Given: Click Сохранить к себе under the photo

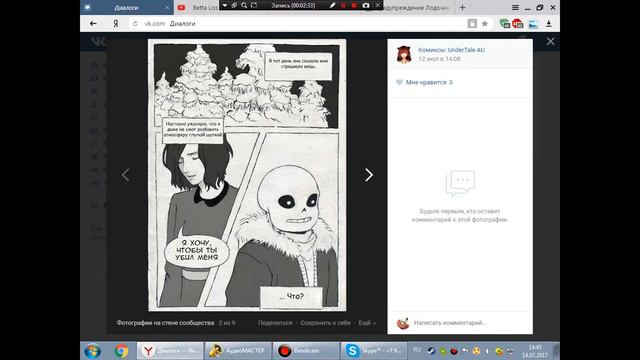Looking at the screenshot, I should pyautogui.click(x=325, y=322).
